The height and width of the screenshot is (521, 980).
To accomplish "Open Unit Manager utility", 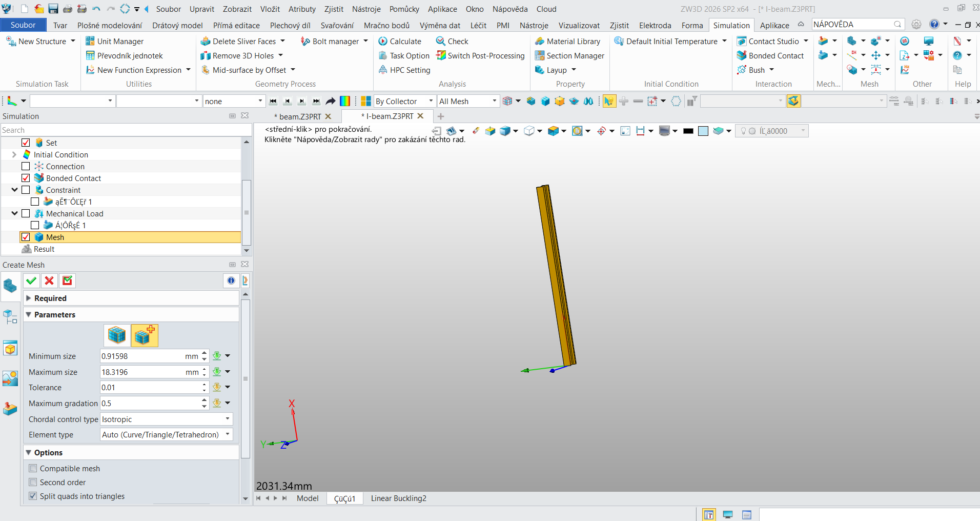I will tap(114, 41).
